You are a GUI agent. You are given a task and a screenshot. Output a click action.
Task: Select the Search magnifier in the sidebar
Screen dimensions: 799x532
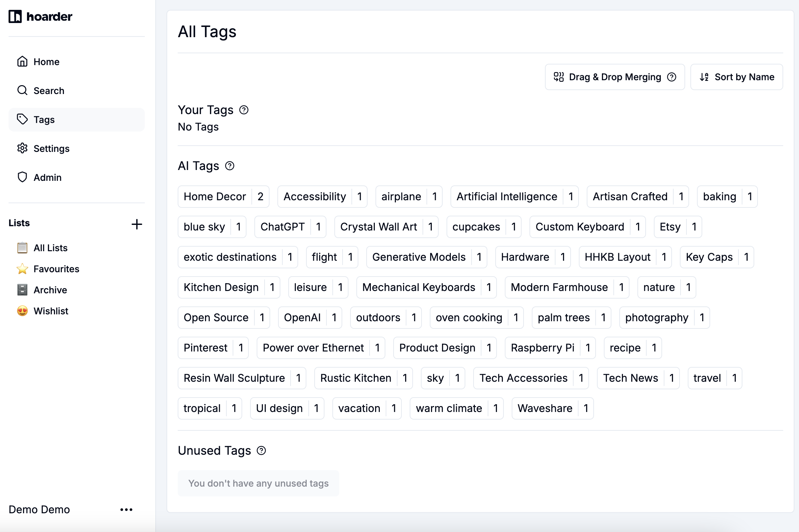point(22,91)
